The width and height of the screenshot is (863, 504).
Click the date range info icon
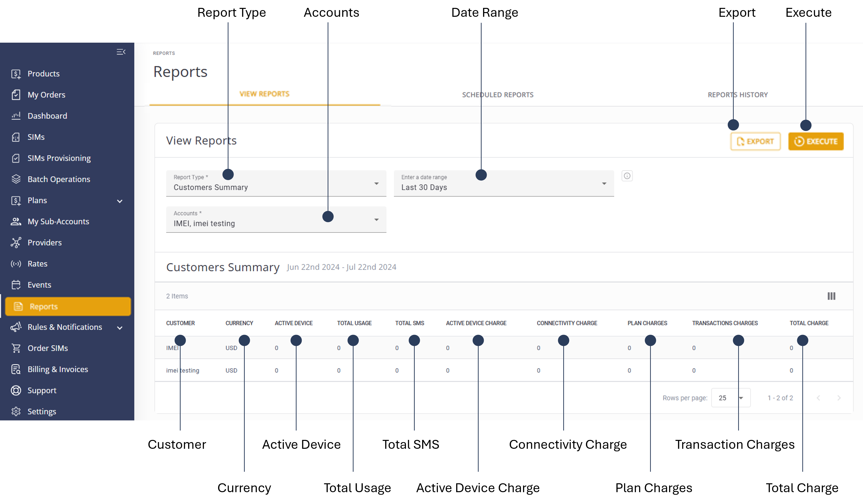pos(627,176)
